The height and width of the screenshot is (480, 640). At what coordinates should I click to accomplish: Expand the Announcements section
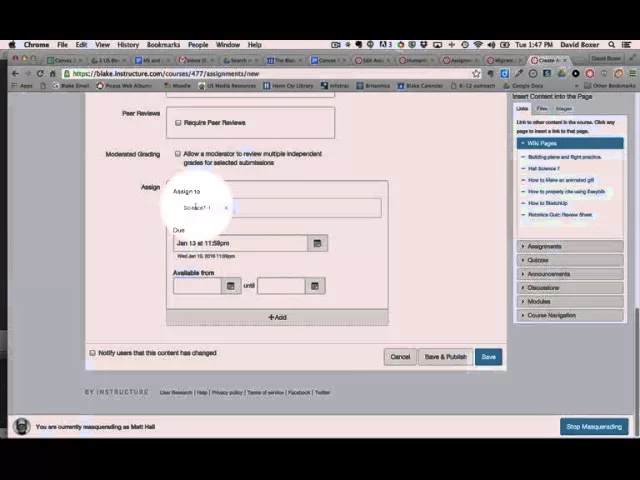570,274
